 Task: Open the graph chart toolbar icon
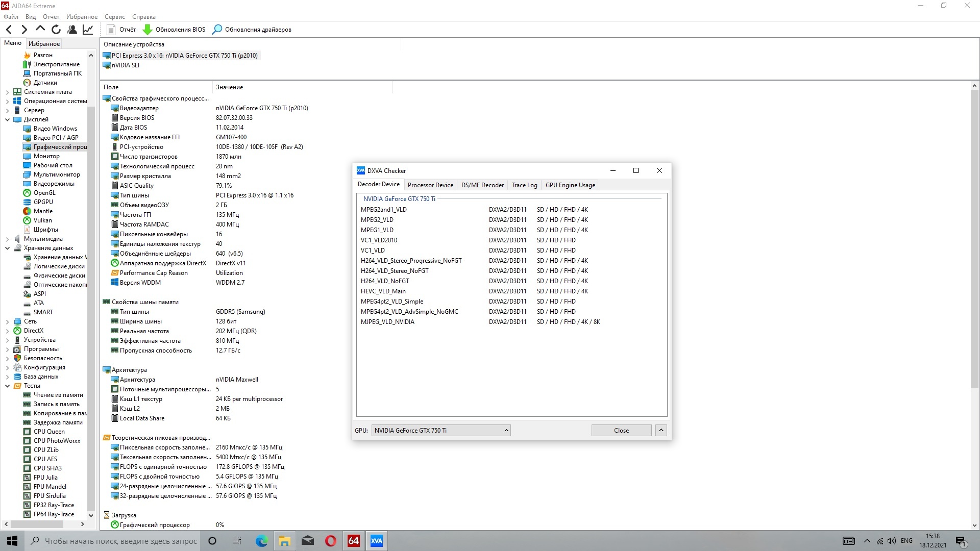88,30
